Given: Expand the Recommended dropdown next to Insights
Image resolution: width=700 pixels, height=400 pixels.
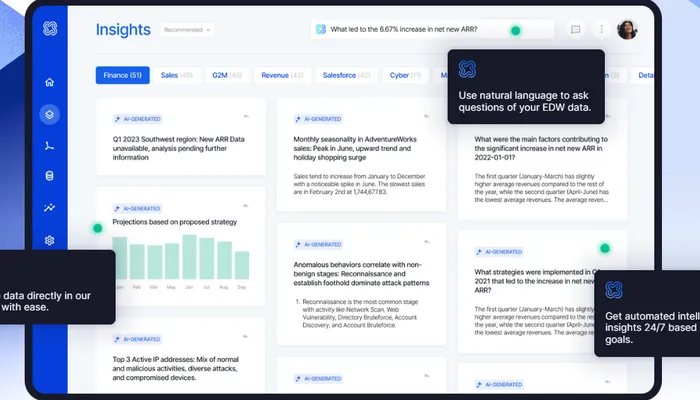Looking at the screenshot, I should pyautogui.click(x=188, y=30).
